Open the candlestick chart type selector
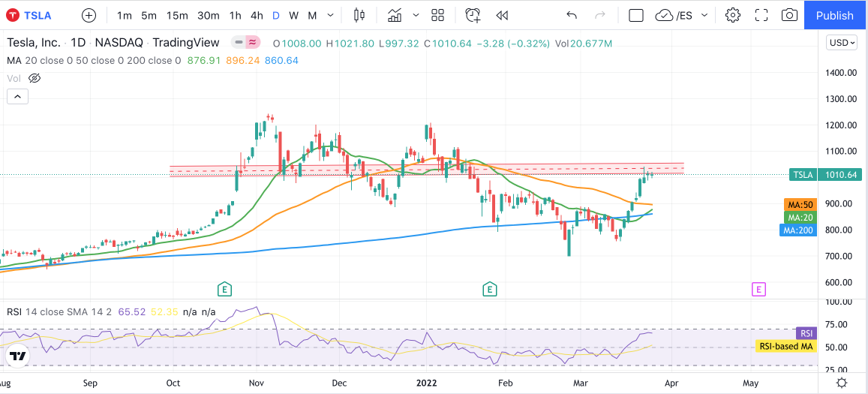 tap(359, 16)
